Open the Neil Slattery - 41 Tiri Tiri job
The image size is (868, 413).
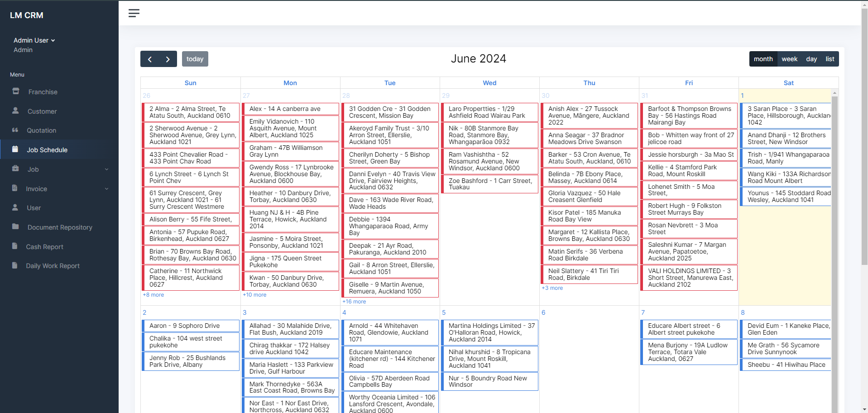[589, 274]
